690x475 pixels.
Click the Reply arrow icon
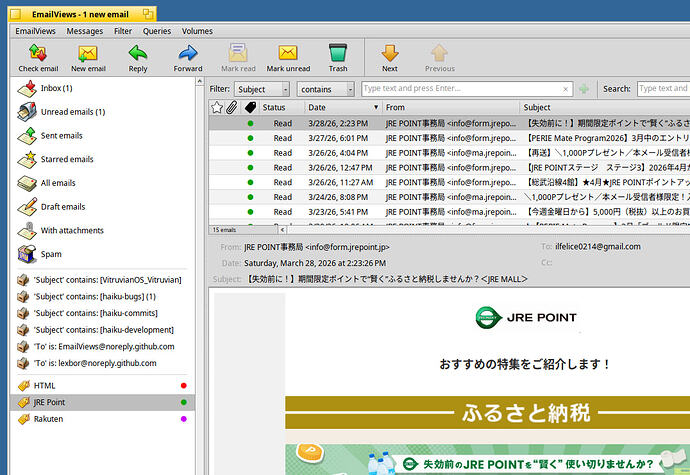[138, 53]
